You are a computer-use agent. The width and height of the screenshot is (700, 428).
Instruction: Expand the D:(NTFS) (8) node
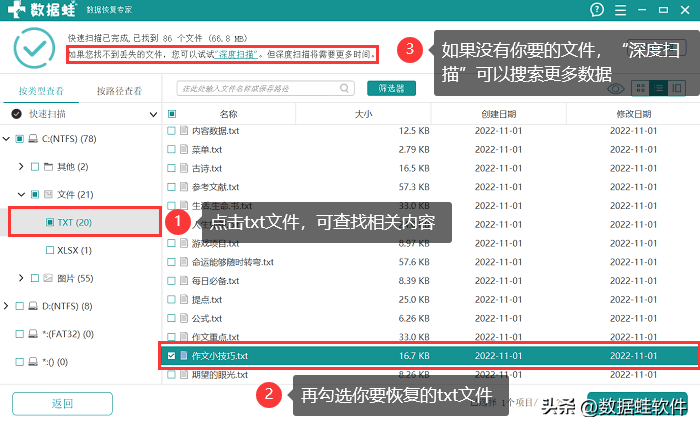point(6,306)
